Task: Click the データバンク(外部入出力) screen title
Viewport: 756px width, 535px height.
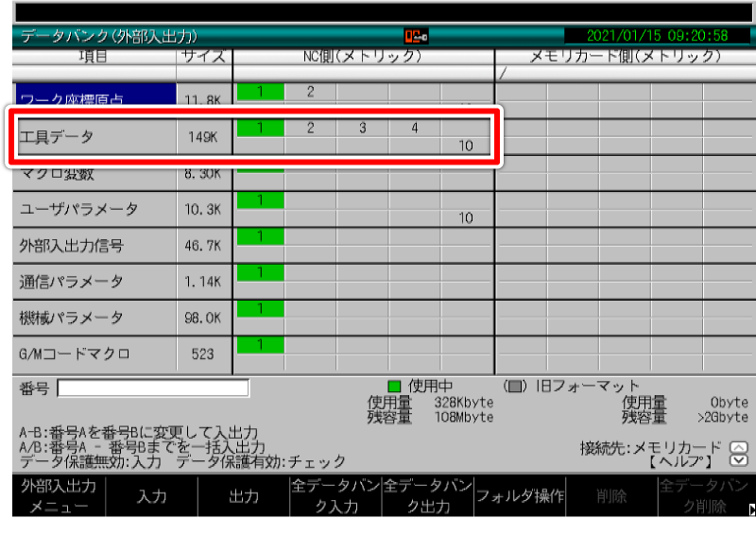Action: 109,36
